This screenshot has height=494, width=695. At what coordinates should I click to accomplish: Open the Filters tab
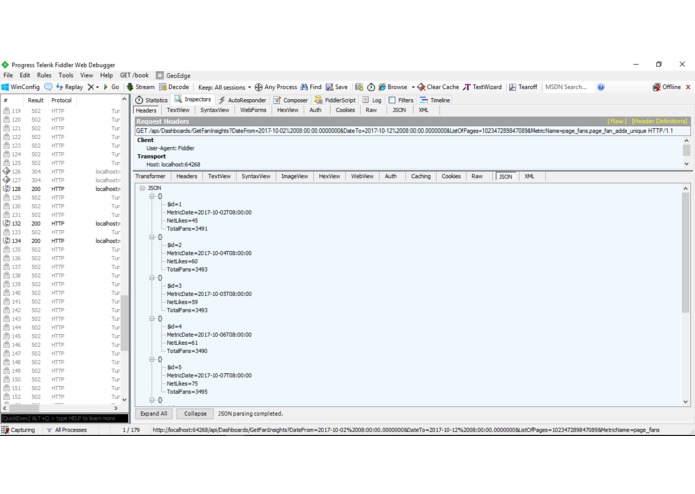[x=401, y=100]
